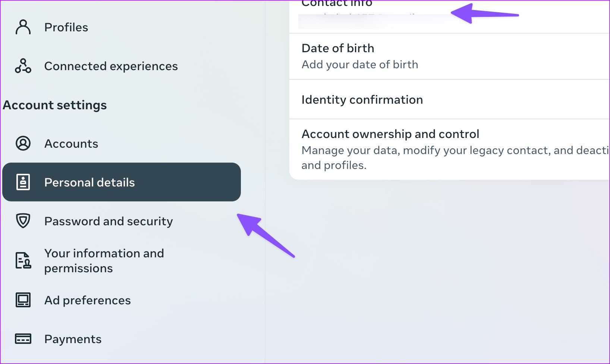Select Password and security from sidebar
610x364 pixels.
pos(109,221)
